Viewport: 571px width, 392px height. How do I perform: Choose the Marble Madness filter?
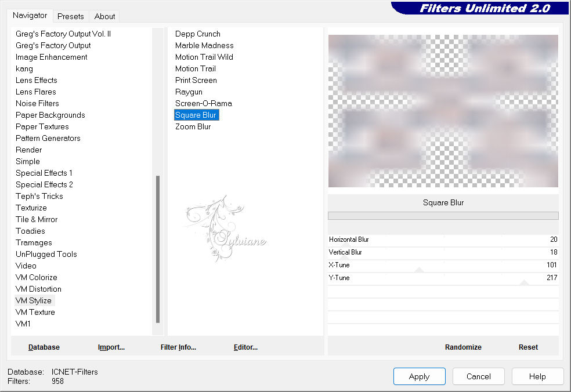[204, 45]
